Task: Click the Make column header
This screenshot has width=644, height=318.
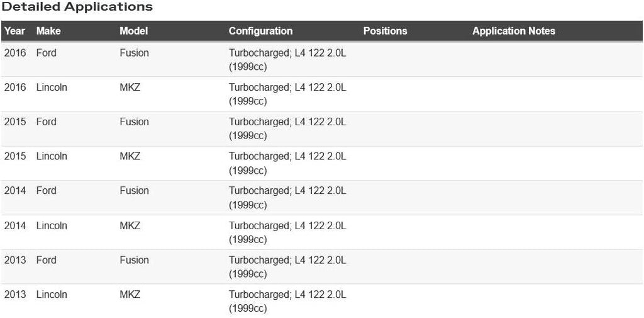Action: (x=47, y=31)
